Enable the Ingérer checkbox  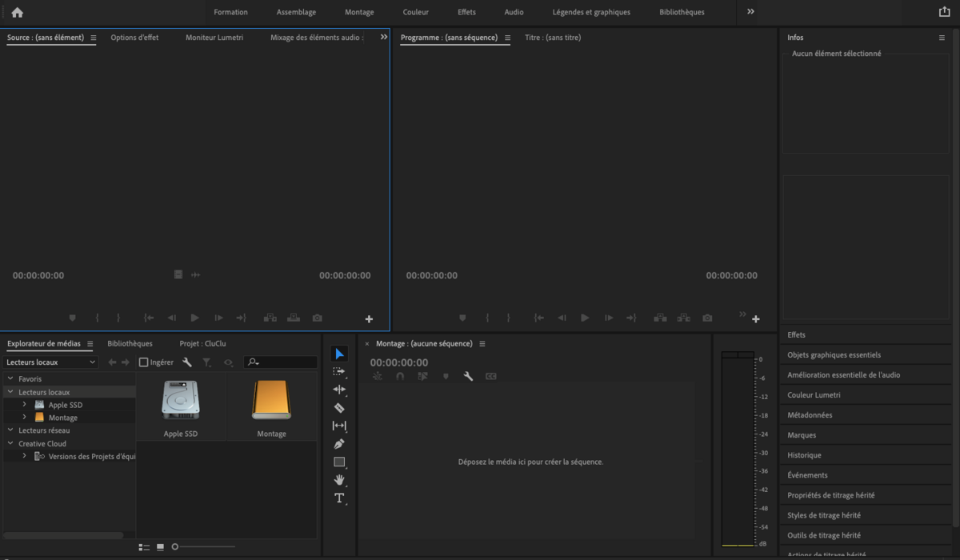(143, 362)
